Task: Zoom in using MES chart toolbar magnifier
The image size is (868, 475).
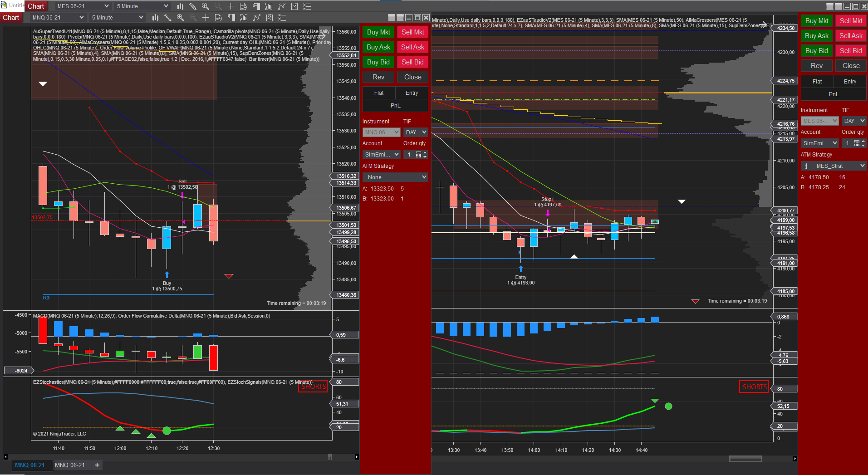Action: pos(206,6)
